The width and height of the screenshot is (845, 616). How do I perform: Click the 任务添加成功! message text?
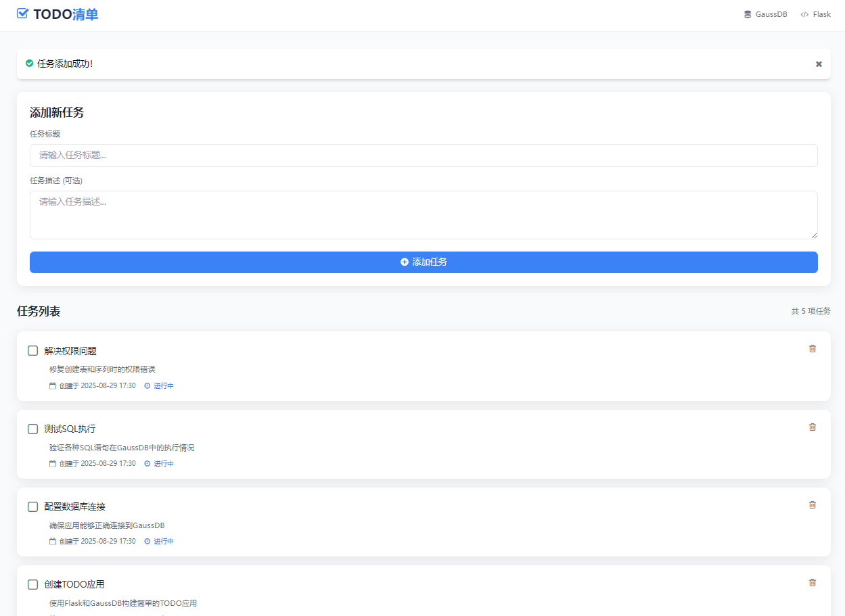65,64
